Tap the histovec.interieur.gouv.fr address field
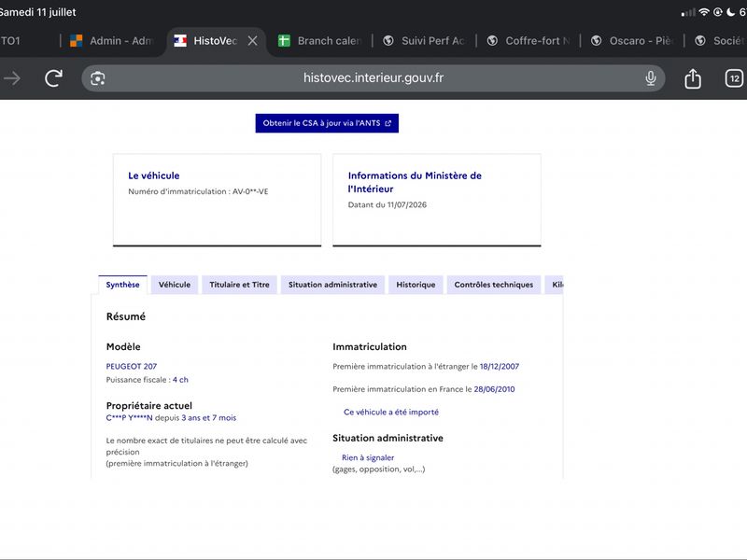 (373, 78)
